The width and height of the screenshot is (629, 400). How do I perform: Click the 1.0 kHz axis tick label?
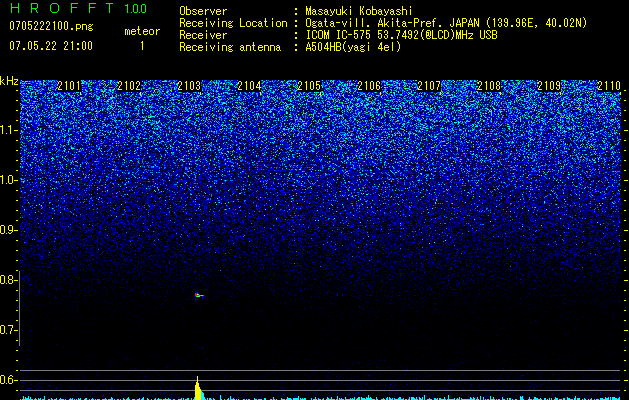8,180
